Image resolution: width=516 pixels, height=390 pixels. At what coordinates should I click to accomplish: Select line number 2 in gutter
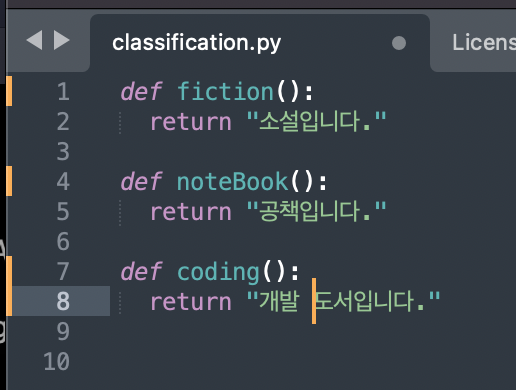(x=63, y=121)
